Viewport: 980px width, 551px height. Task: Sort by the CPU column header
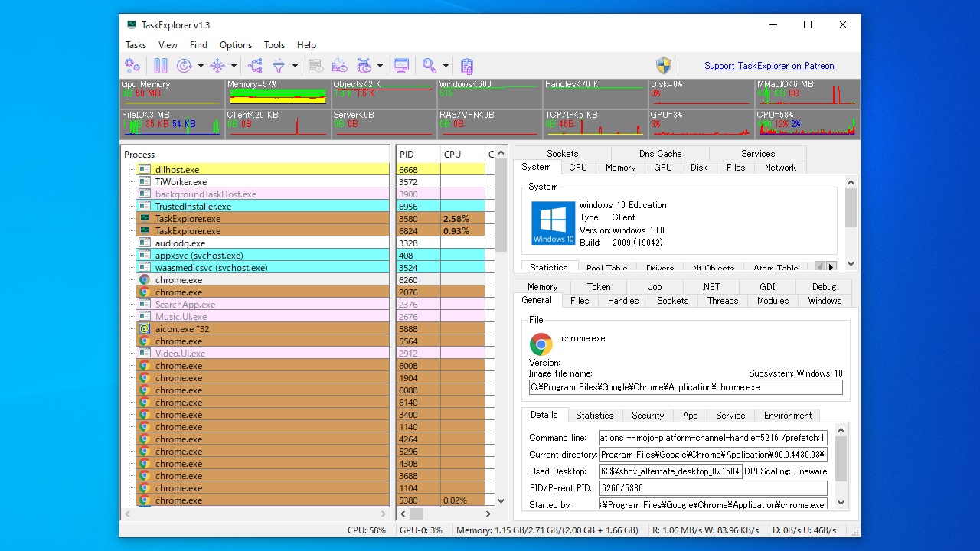[x=462, y=154]
